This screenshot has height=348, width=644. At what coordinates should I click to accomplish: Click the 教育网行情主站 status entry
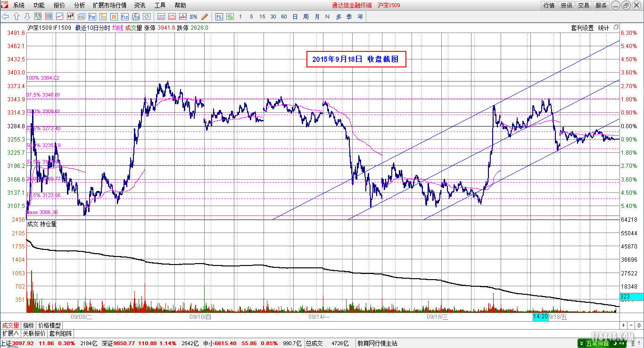click(377, 343)
